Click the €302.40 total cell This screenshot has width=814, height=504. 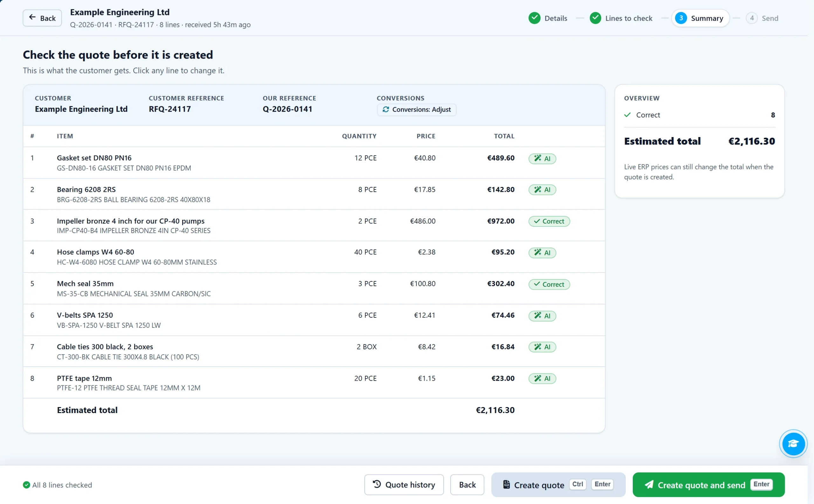[x=501, y=284]
